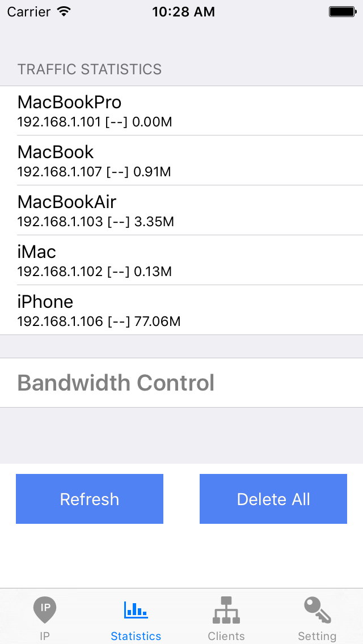
Task: Select the Statistics bar-chart icon
Action: (136, 608)
